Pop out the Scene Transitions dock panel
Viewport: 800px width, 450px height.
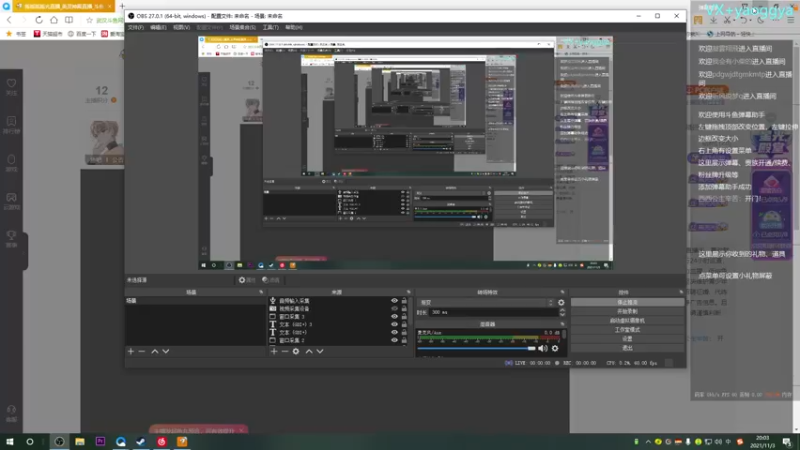562,292
